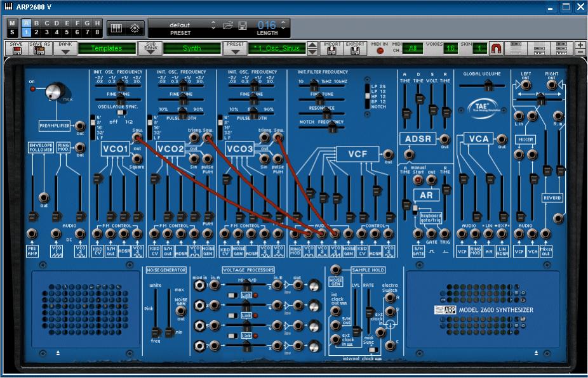Select the first panel layout view icon

(516, 48)
